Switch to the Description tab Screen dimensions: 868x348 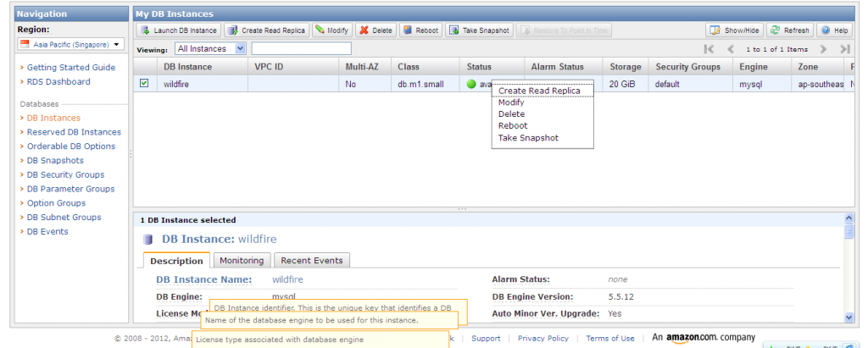click(176, 261)
